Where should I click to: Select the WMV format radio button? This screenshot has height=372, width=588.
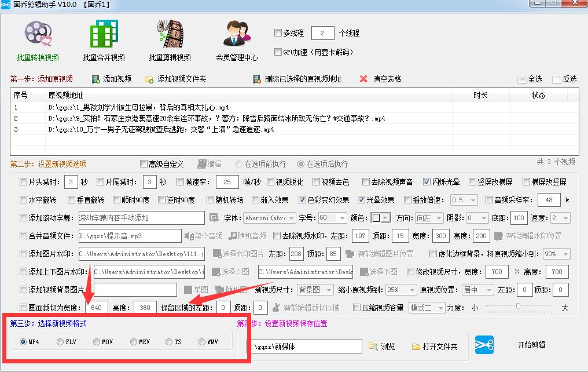point(202,342)
